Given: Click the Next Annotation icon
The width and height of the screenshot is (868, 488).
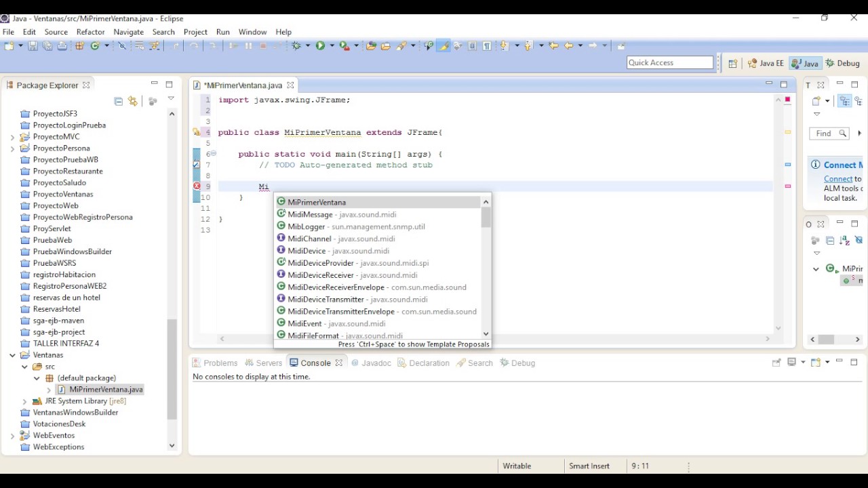Looking at the screenshot, I should (503, 45).
